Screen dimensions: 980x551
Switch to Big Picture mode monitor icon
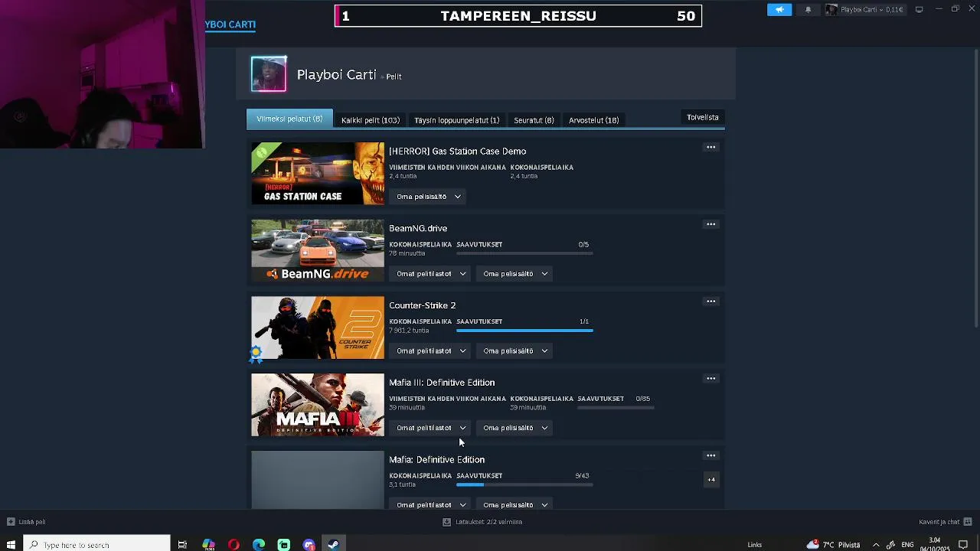919,9
